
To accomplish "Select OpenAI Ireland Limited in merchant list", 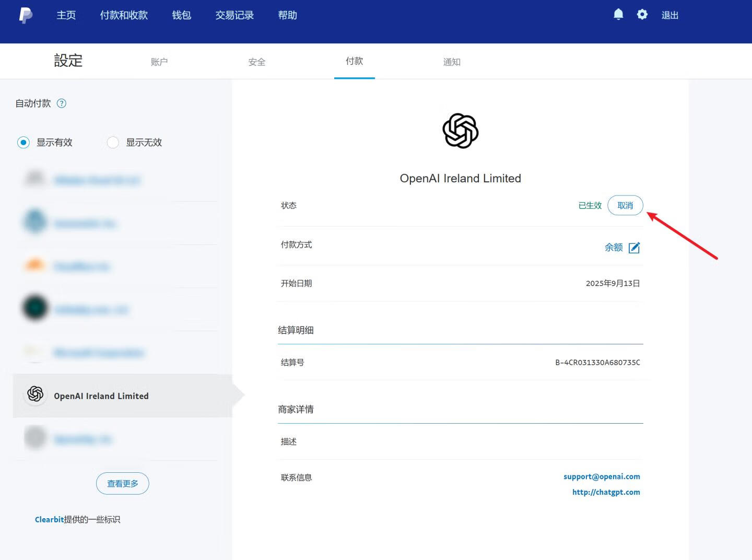I will 101,396.
